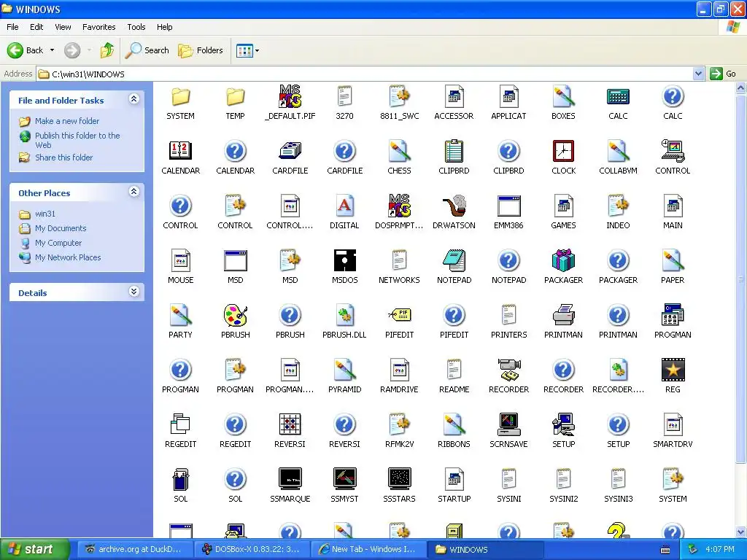Select the REGEDIT application icon
Image resolution: width=747 pixels, height=560 pixels.
(x=181, y=424)
